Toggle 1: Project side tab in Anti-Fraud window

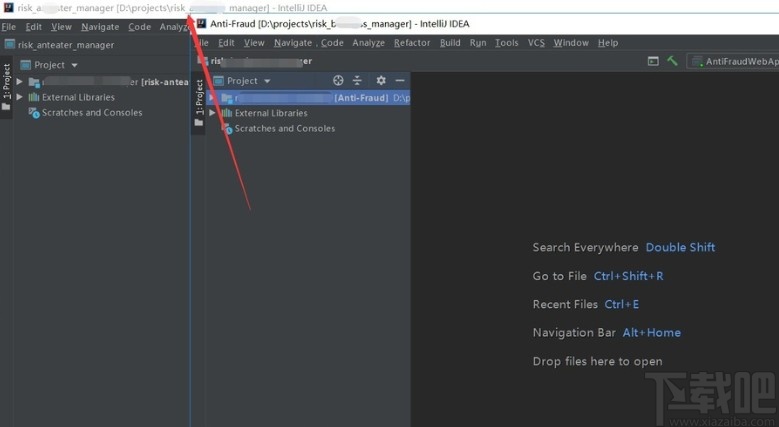pyautogui.click(x=199, y=103)
